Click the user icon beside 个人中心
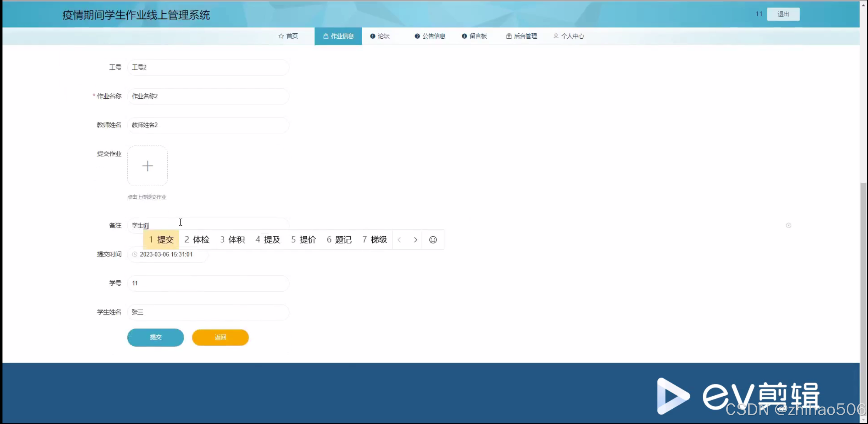This screenshot has width=868, height=424. point(556,36)
